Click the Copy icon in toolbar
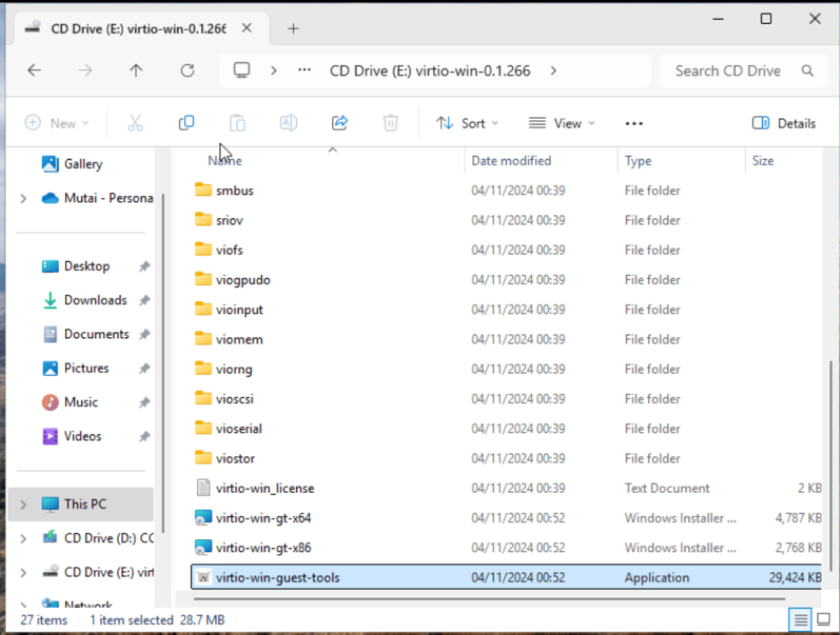The width and height of the screenshot is (840, 635). pyautogui.click(x=186, y=123)
